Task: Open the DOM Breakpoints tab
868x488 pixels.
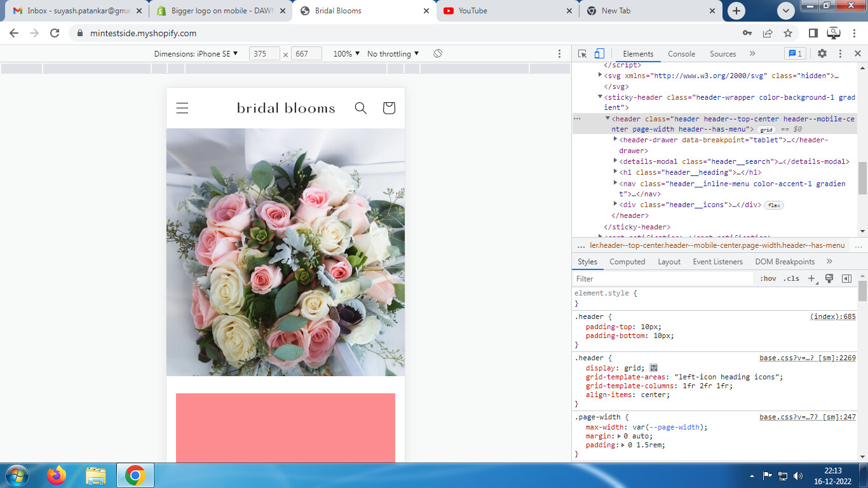Action: (x=785, y=262)
